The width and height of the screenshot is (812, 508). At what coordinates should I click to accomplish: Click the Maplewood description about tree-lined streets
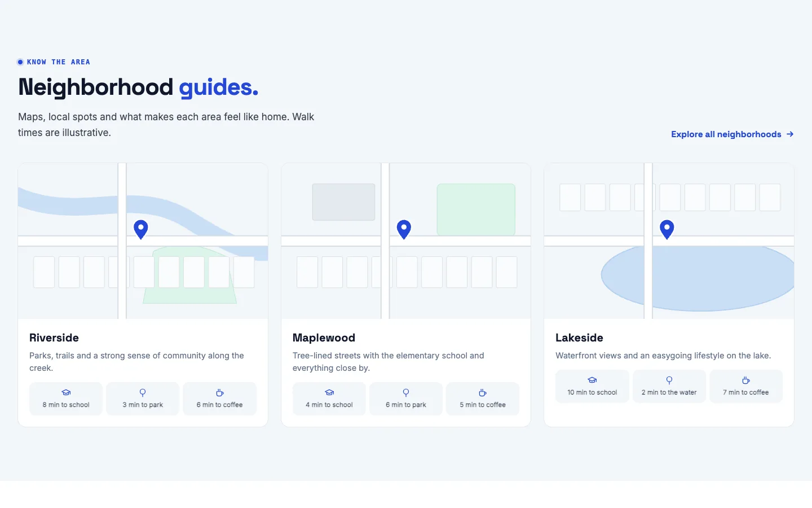coord(388,362)
